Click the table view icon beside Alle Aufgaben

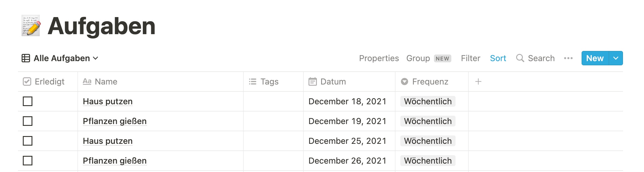(x=26, y=58)
